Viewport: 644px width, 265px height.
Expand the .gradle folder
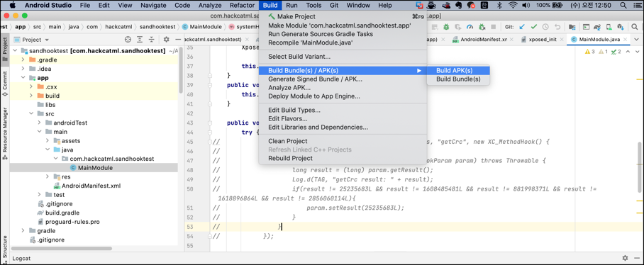pyautogui.click(x=23, y=60)
